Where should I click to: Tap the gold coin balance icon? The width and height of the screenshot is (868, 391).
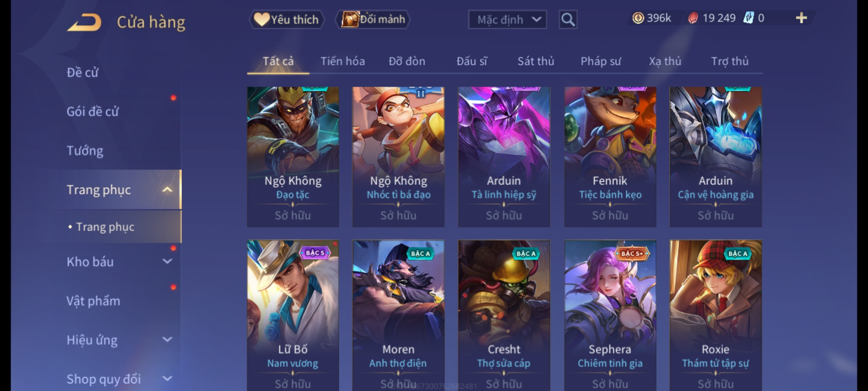point(638,18)
